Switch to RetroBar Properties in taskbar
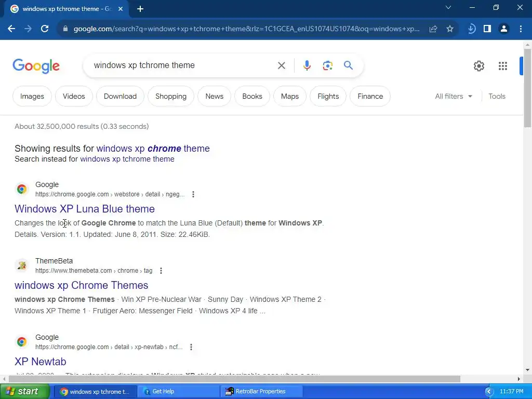This screenshot has height=399, width=532. coord(262,392)
